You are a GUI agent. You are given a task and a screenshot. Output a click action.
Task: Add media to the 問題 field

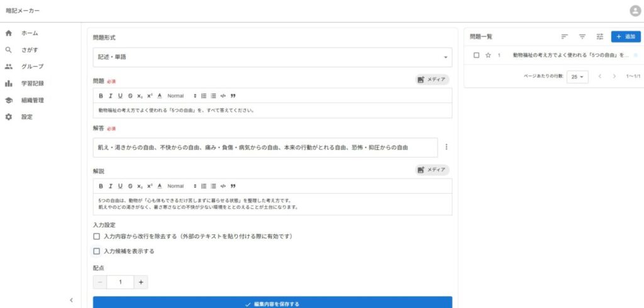[431, 80]
